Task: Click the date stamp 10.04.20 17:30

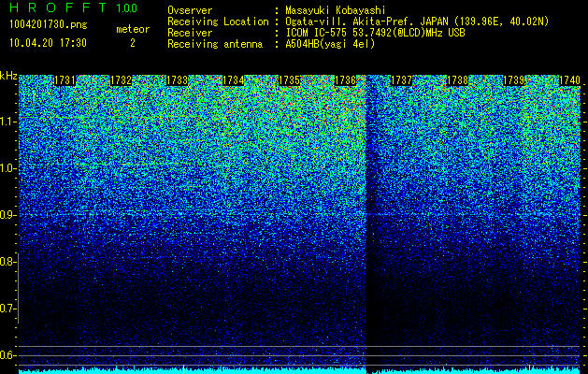Action: [x=48, y=43]
